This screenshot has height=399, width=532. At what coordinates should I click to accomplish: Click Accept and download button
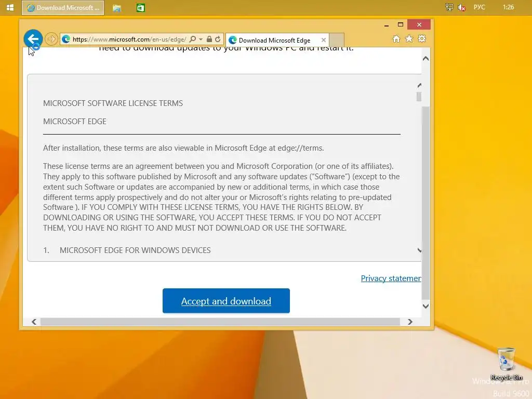pos(226,301)
